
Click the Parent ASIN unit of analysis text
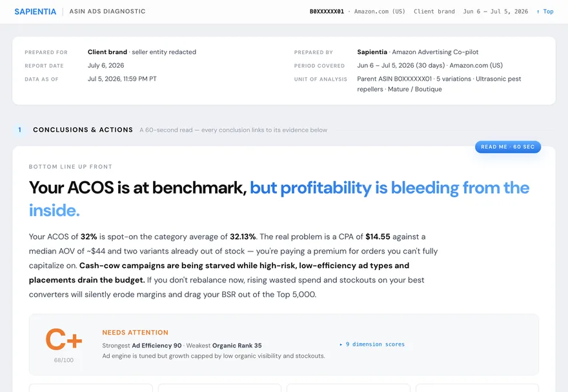tap(439, 84)
